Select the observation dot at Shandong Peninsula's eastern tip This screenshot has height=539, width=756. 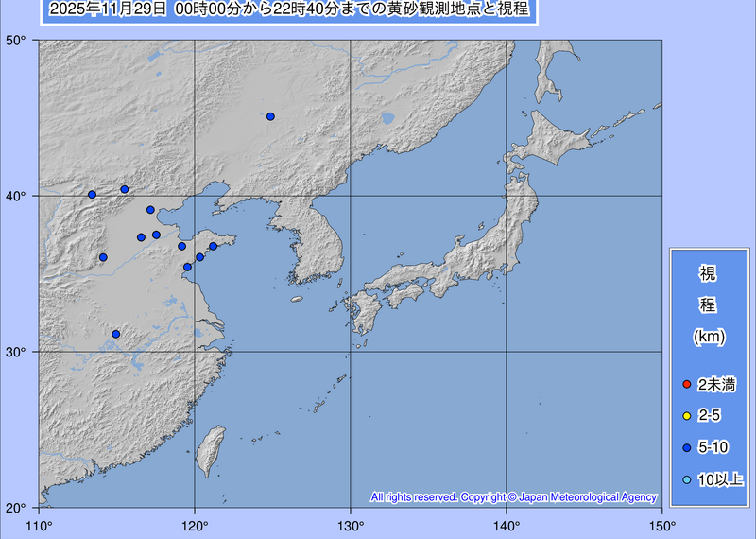point(214,246)
